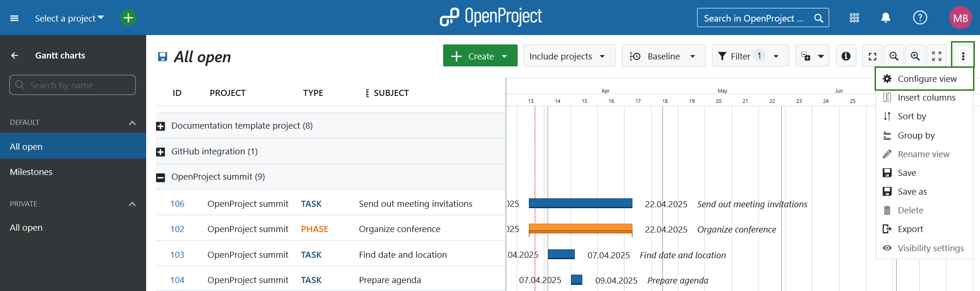Collapse the DEFAULT sidebar section

[132, 123]
